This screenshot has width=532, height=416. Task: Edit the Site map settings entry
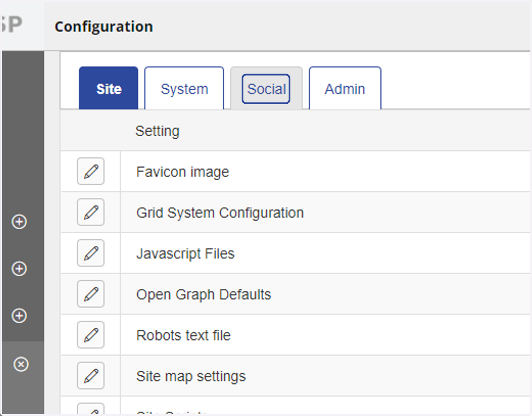click(91, 376)
